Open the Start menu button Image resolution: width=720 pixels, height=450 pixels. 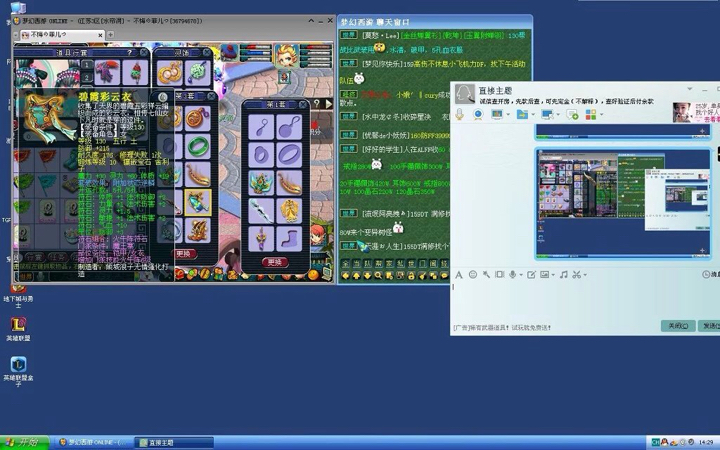[24, 443]
